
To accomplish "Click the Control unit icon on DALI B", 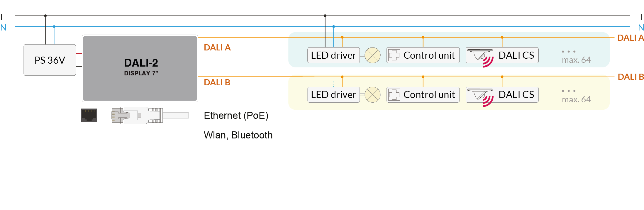I will tap(394, 95).
